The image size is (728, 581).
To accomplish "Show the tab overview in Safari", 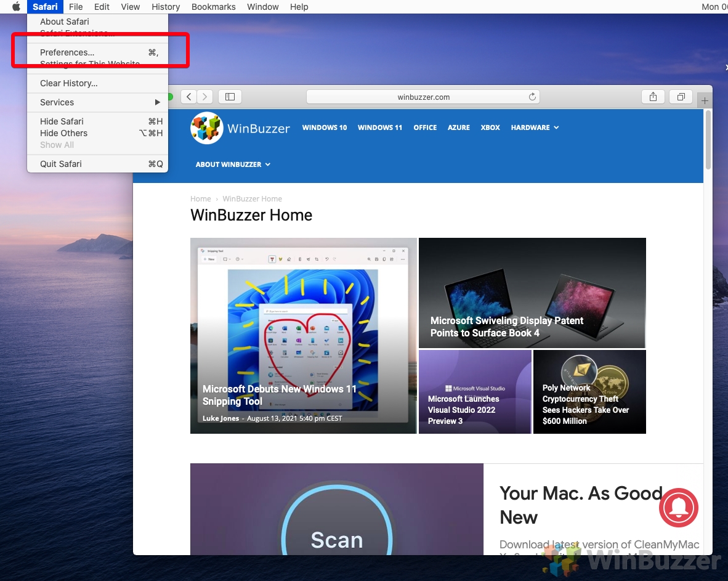I will [681, 97].
